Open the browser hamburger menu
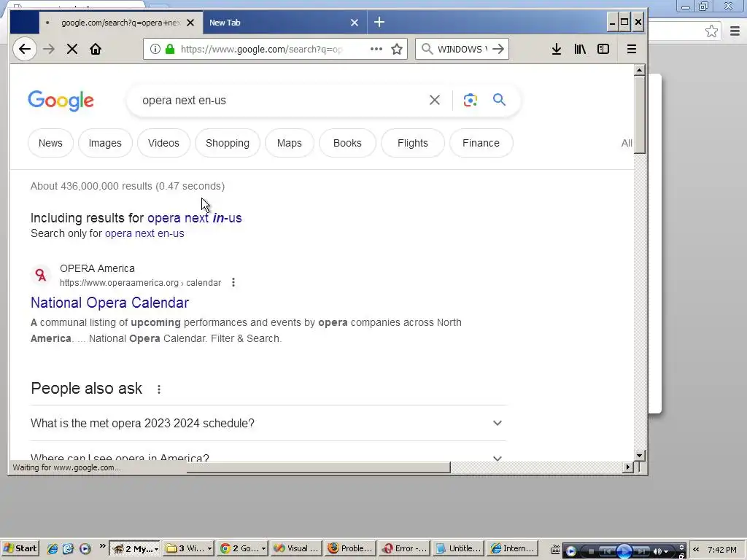The height and width of the screenshot is (560, 747). 632,49
